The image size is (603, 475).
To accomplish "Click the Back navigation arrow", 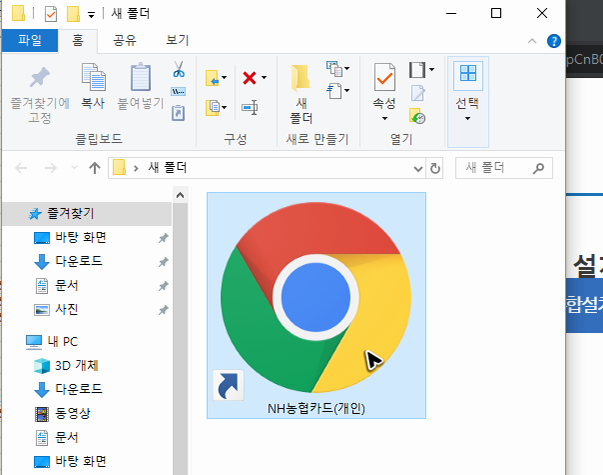I will [x=21, y=168].
